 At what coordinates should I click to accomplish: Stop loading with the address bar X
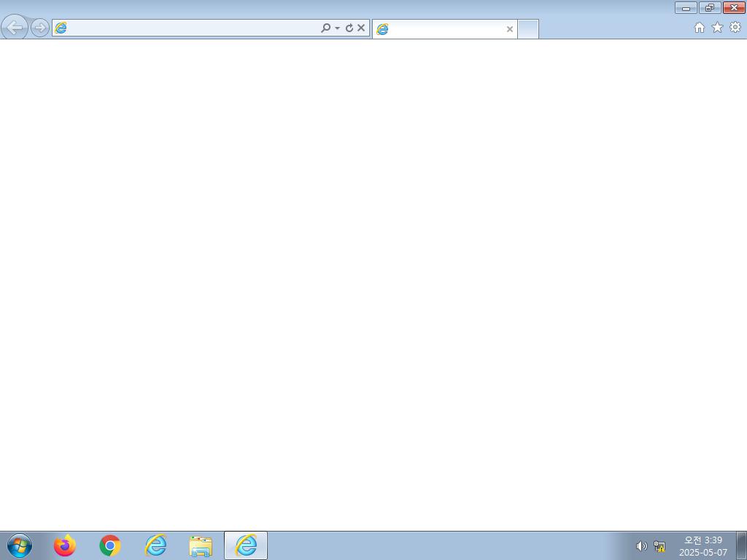click(361, 28)
